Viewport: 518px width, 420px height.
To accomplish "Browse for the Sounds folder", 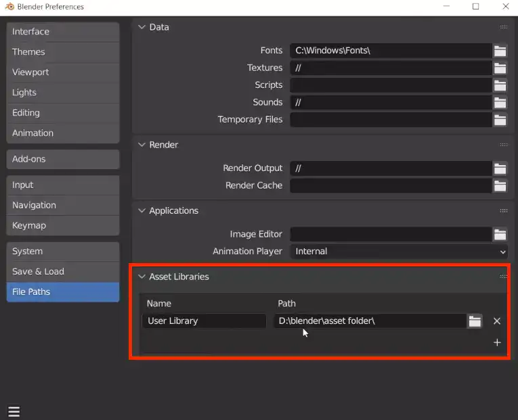I will (x=500, y=103).
